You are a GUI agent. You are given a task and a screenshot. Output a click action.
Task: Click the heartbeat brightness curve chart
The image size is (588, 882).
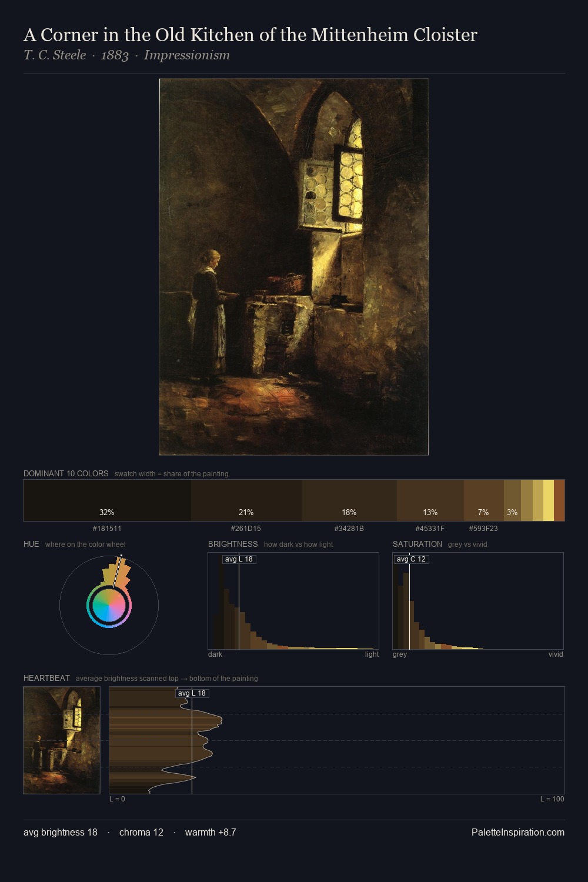[x=337, y=740]
